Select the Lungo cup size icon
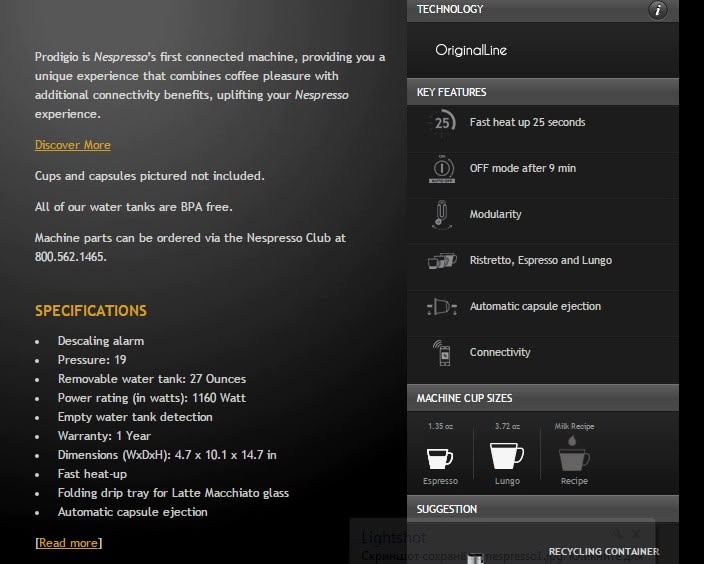This screenshot has width=704, height=564. click(506, 455)
